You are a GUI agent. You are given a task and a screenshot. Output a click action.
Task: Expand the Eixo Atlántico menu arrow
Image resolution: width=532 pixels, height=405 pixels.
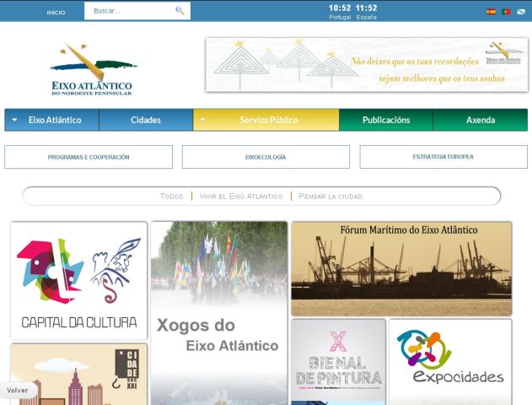(x=15, y=121)
